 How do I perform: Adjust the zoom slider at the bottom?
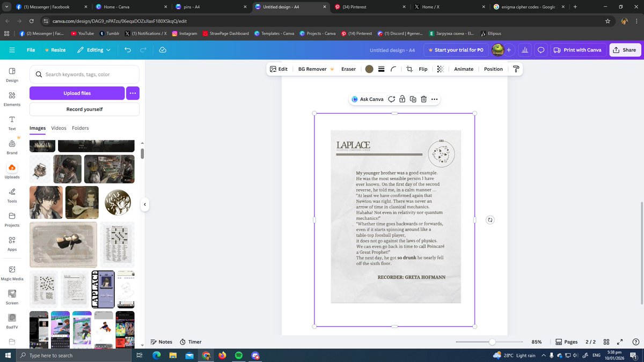(492, 342)
